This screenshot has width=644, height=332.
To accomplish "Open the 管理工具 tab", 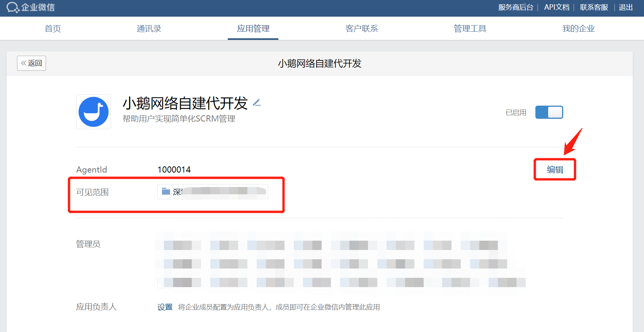I will 470,29.
